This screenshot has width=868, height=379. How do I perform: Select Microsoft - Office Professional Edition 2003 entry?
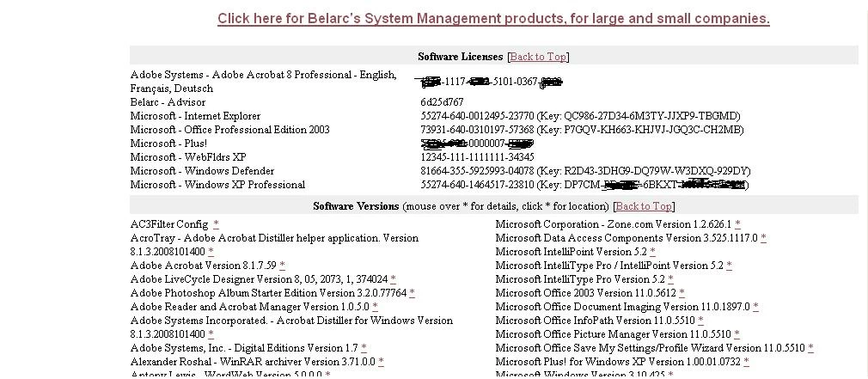pos(229,130)
